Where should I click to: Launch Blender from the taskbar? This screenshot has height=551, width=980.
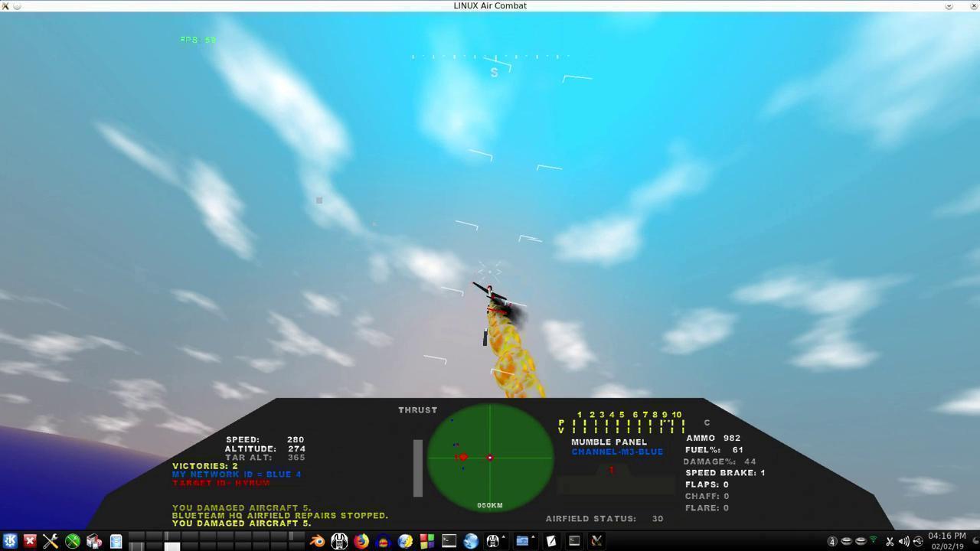click(x=316, y=542)
